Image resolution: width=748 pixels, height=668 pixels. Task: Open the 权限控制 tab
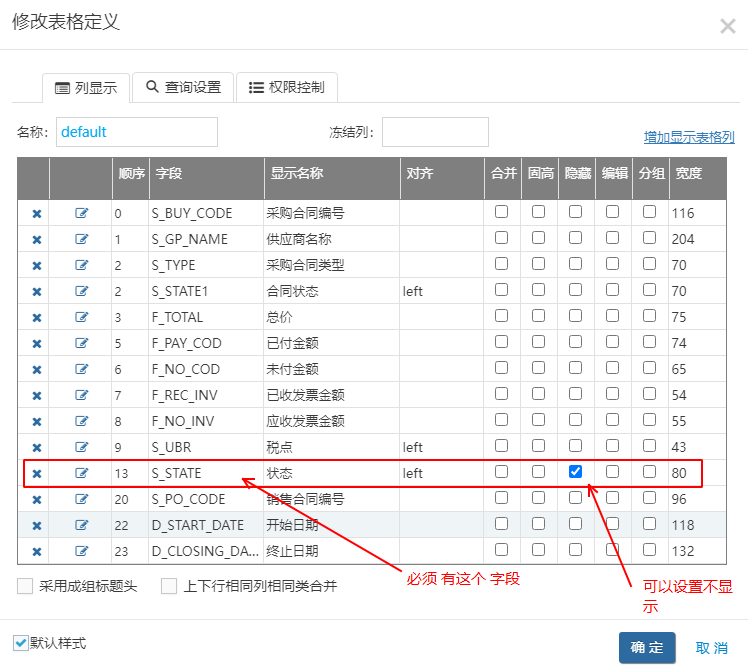pos(287,87)
